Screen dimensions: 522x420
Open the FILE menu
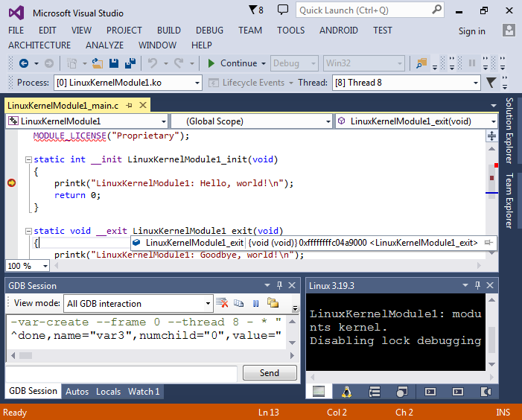[x=16, y=31]
